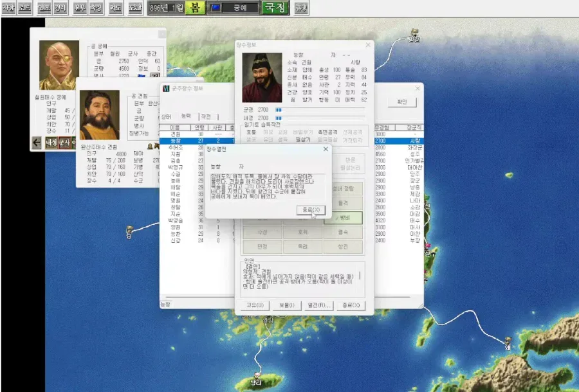
Task: Click Gung Ye's eyepatch portrait
Action: (59, 65)
